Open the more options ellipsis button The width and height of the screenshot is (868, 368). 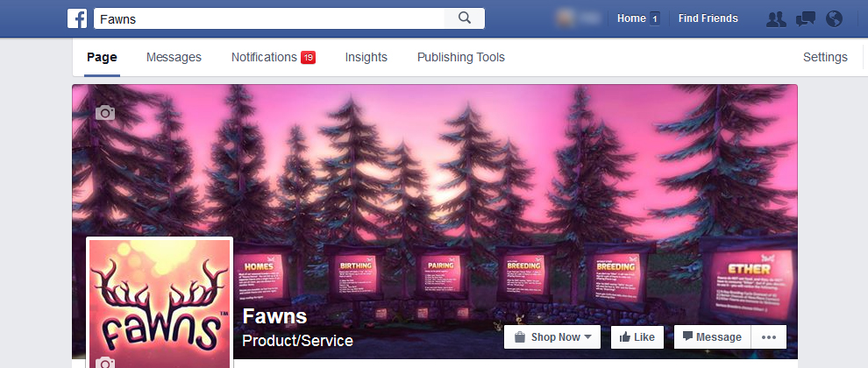[x=769, y=337]
